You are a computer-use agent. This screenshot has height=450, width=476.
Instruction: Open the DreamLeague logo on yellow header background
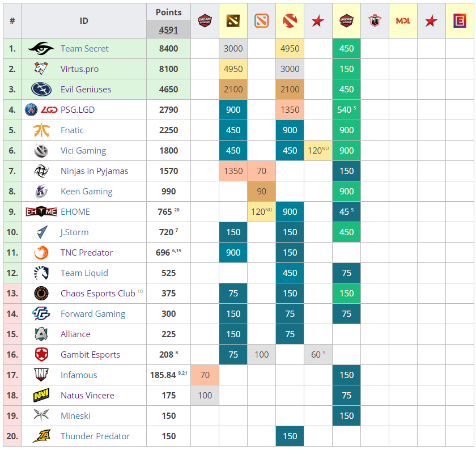point(346,20)
